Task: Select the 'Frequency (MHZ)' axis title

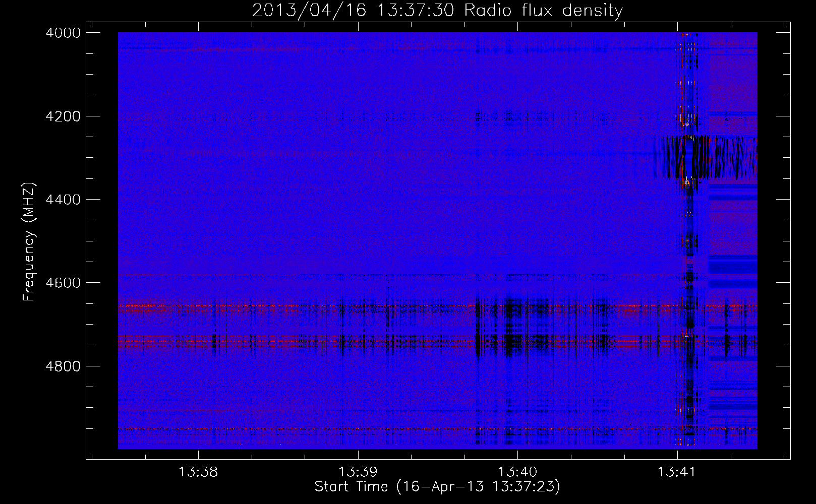Action: click(29, 242)
